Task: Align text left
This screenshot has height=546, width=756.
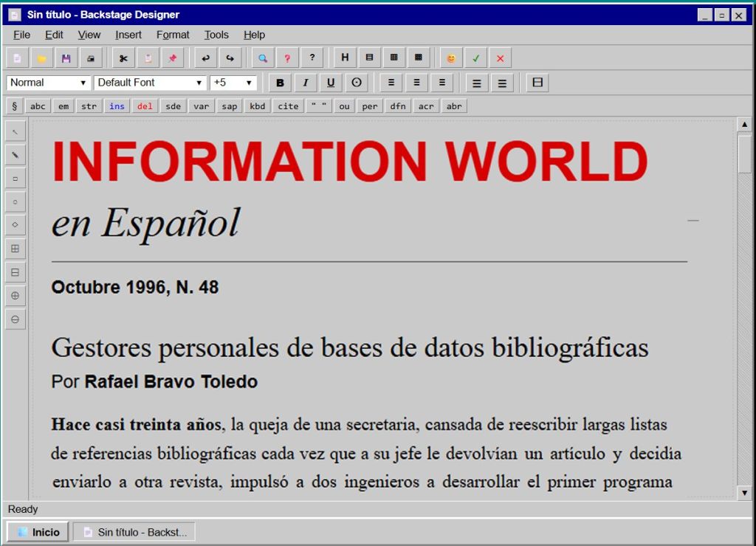Action: coord(391,83)
